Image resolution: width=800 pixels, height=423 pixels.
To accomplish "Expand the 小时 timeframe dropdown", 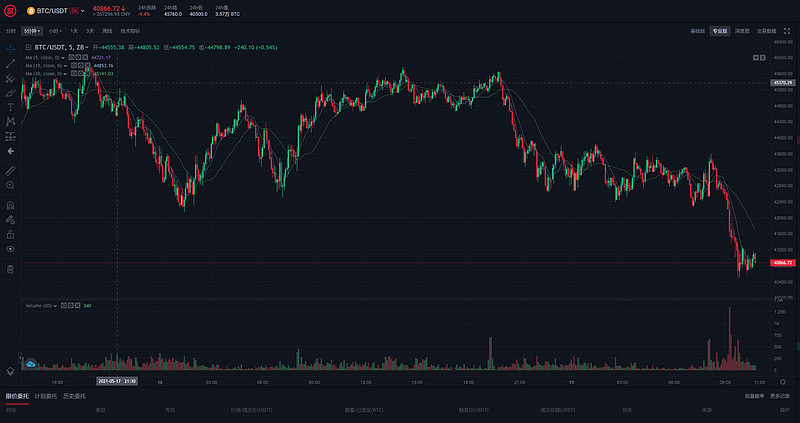I will [57, 31].
